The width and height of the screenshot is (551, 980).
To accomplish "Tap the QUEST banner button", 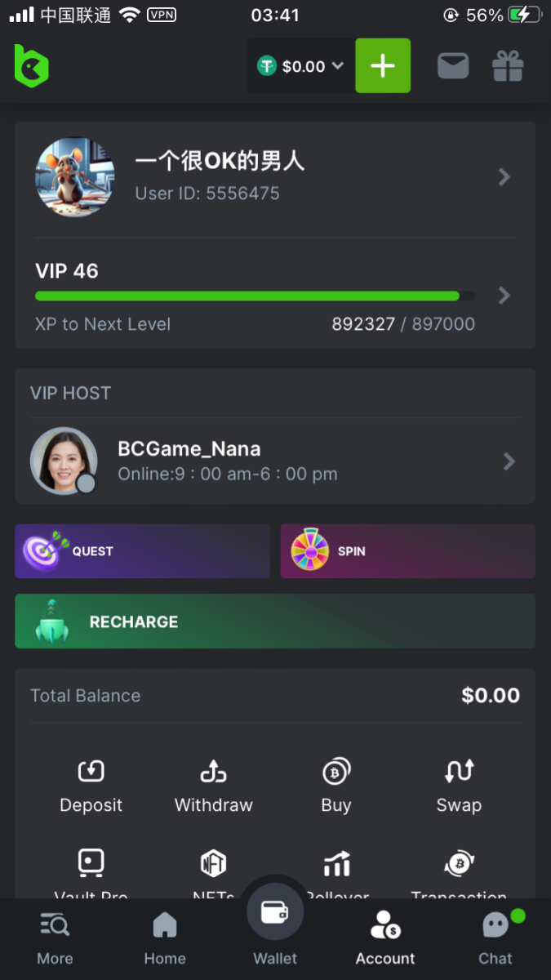I will [x=142, y=551].
